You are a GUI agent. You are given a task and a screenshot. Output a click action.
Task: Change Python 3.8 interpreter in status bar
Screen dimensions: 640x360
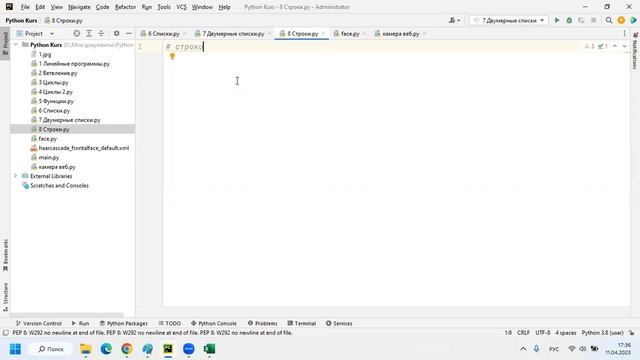[x=602, y=333]
